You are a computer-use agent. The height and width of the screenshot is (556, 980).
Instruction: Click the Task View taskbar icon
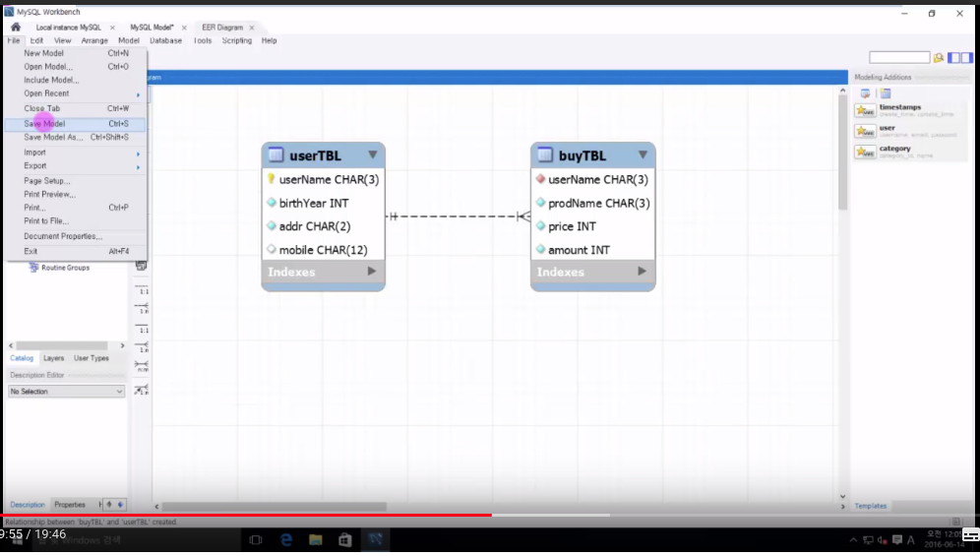coord(256,539)
